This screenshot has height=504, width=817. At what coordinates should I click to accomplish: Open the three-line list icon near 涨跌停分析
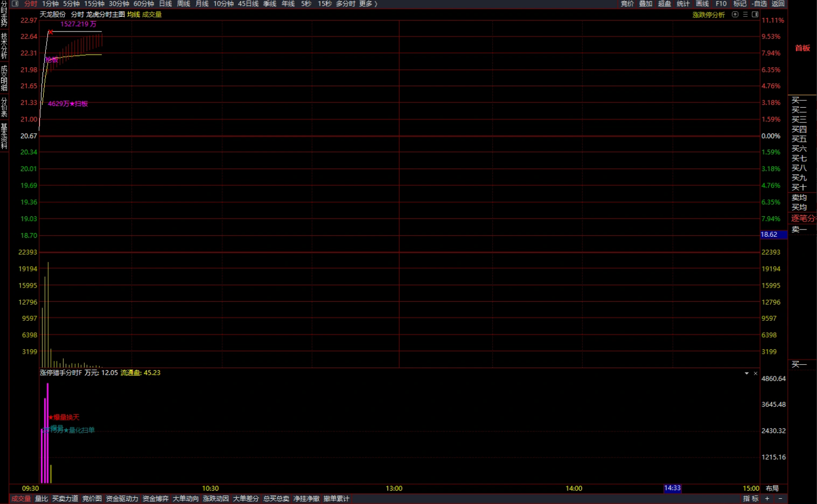[745, 15]
